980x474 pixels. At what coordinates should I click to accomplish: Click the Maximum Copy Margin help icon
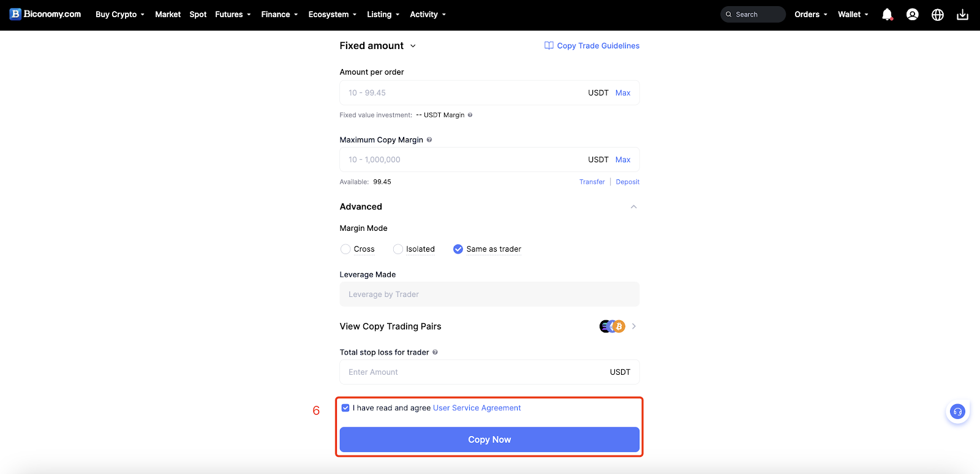[x=429, y=140]
